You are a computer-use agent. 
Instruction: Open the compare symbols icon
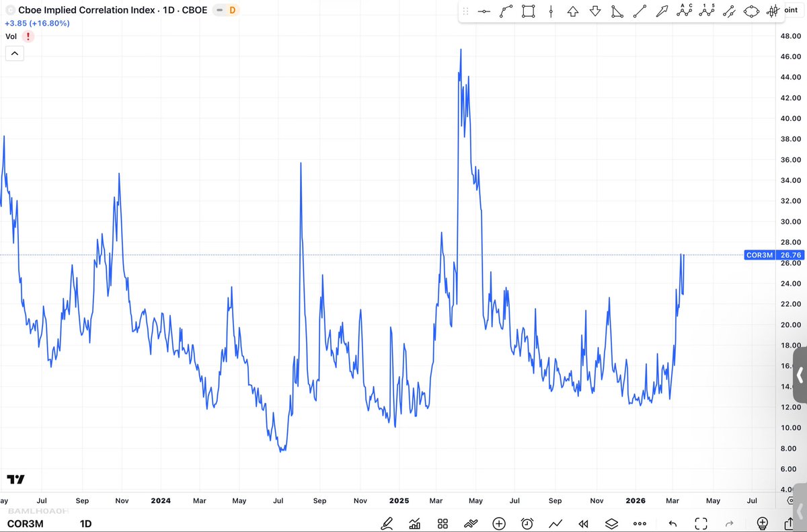click(471, 523)
